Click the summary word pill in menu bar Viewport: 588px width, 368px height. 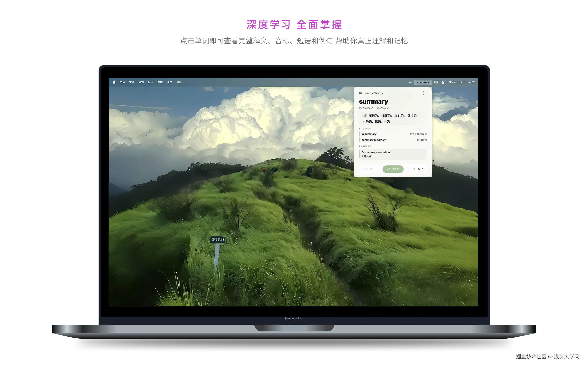[x=423, y=82]
